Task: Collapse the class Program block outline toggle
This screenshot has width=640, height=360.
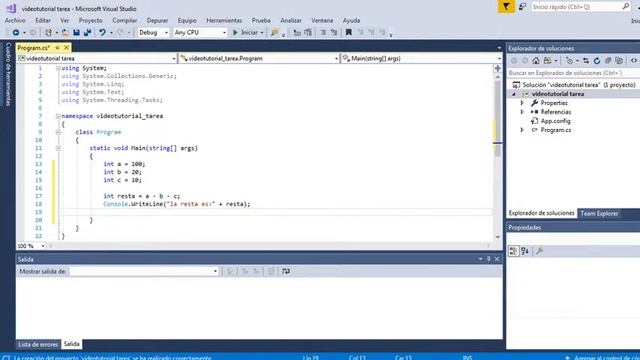Action: pyautogui.click(x=58, y=132)
